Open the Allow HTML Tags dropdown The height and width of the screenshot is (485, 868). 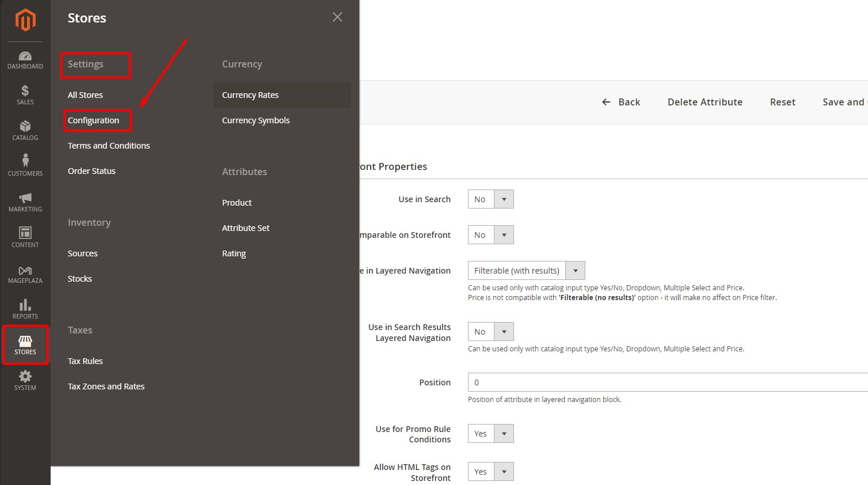pos(502,471)
